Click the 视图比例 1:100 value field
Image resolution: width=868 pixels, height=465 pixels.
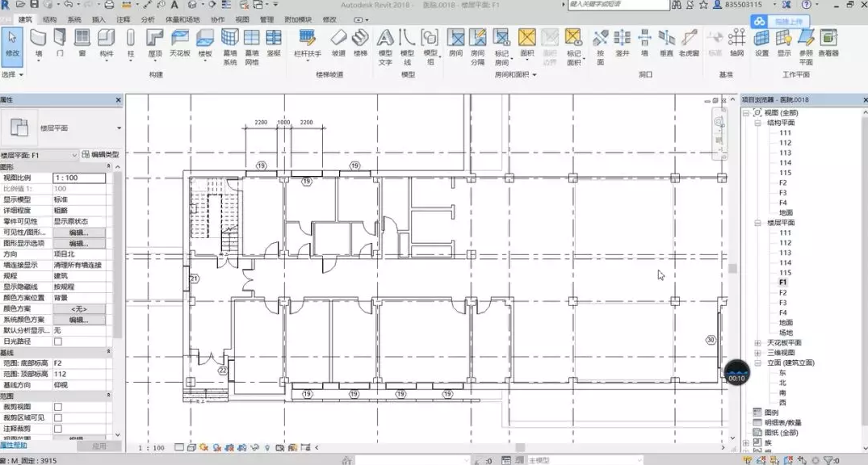point(79,178)
